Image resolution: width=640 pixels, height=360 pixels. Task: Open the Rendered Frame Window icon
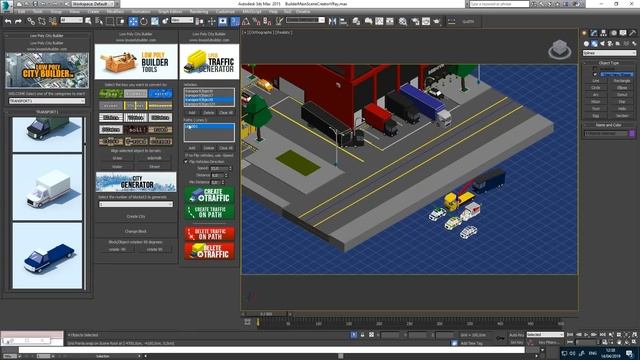pos(426,21)
